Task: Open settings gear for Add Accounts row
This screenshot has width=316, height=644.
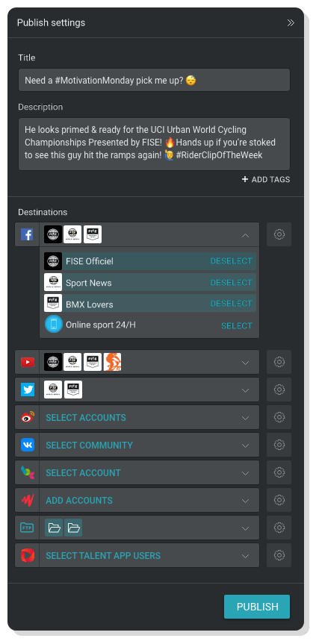Action: 279,500
